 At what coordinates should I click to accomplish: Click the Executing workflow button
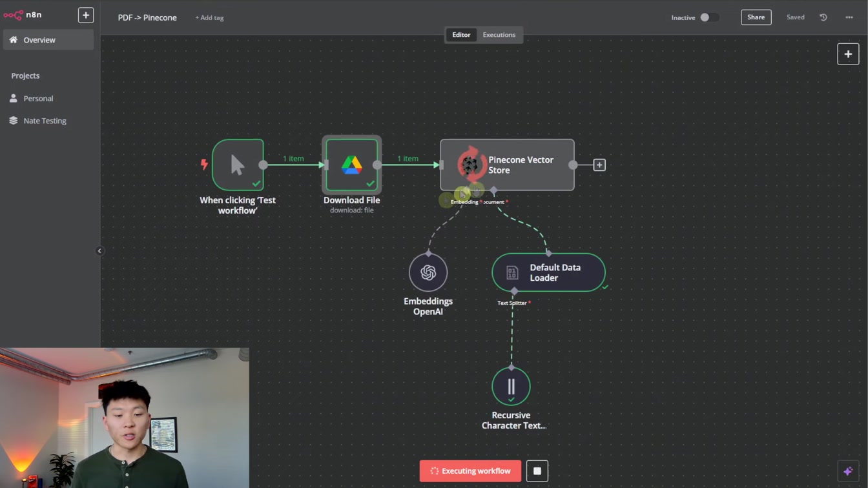tap(470, 471)
